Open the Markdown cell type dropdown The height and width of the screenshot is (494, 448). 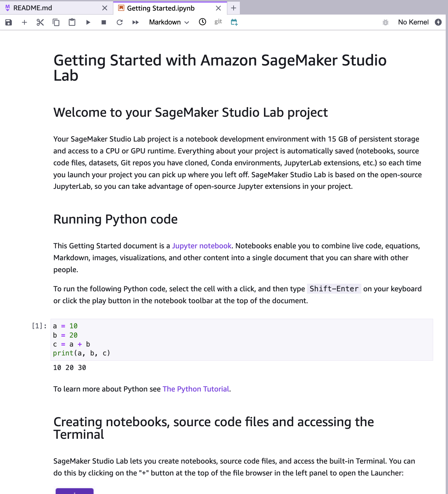coord(169,22)
